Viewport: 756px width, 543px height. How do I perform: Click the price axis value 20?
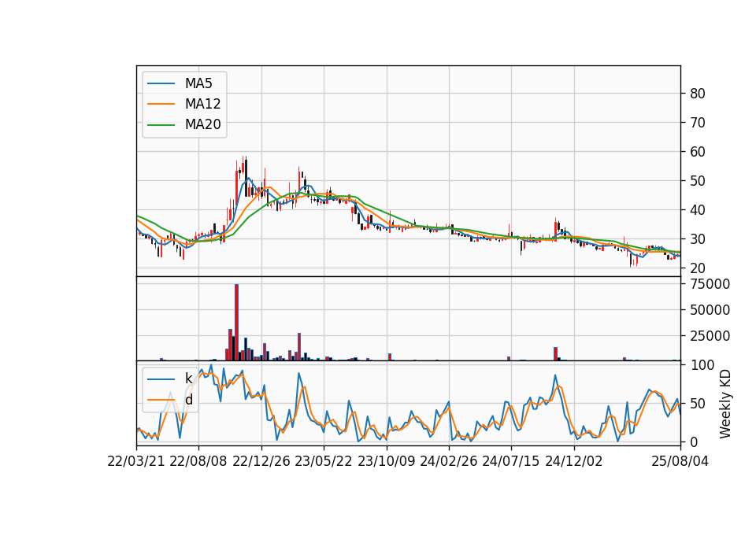[697, 268]
